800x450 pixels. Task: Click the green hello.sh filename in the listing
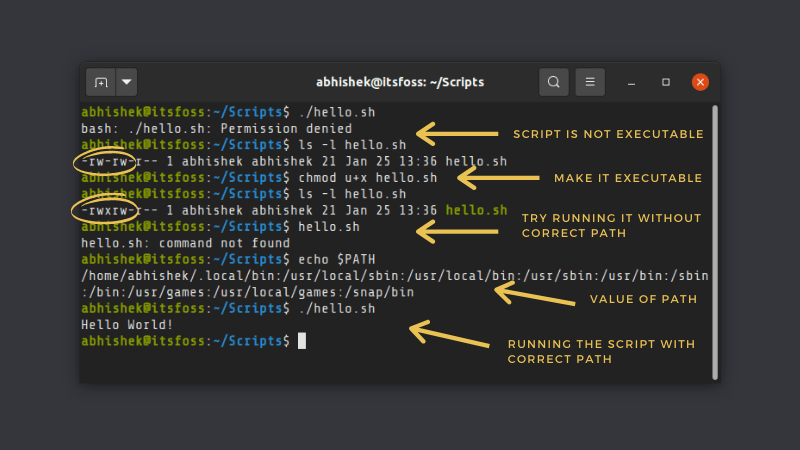coord(476,210)
